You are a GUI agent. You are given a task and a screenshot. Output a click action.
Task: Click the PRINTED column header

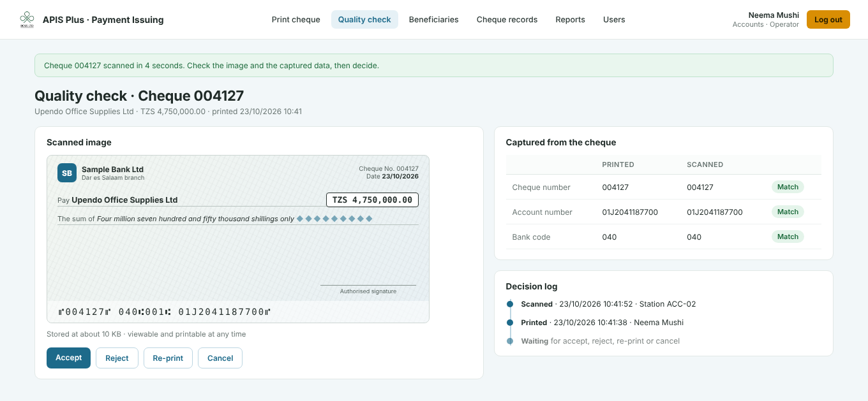618,164
